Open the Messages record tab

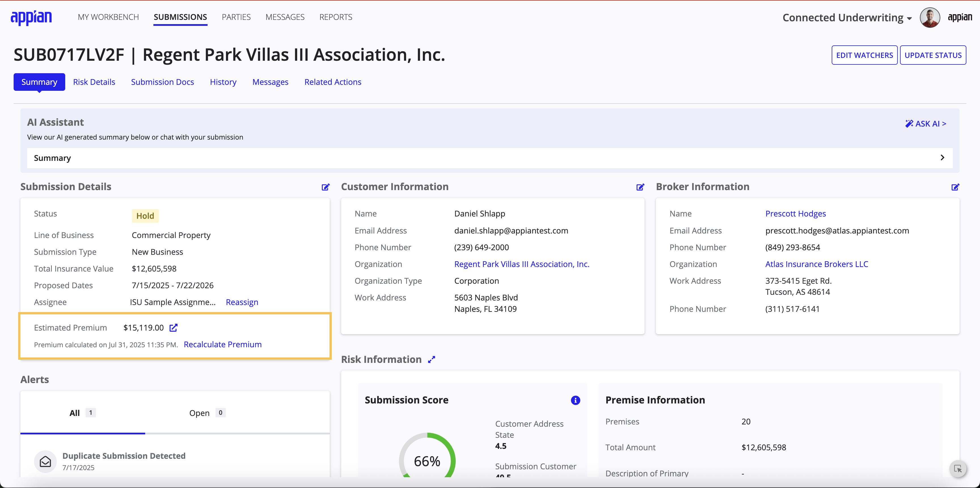[x=271, y=82]
